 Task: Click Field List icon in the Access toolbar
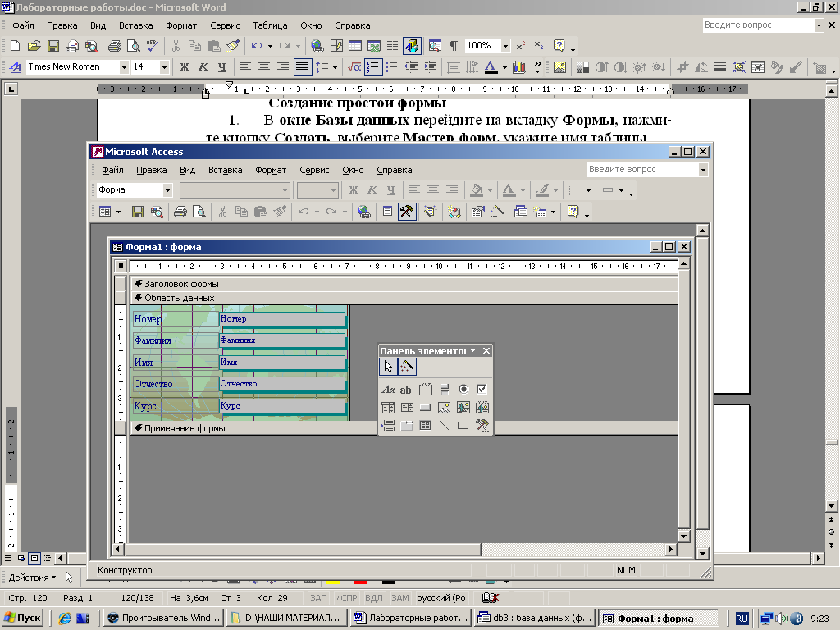coord(387,212)
